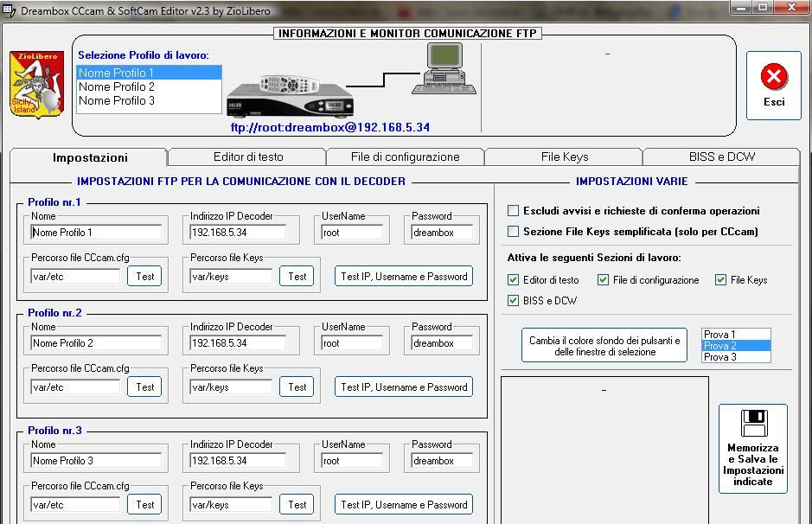Test CCcam.cfg path for Profilo nr.2
This screenshot has height=524, width=812.
pyautogui.click(x=145, y=387)
